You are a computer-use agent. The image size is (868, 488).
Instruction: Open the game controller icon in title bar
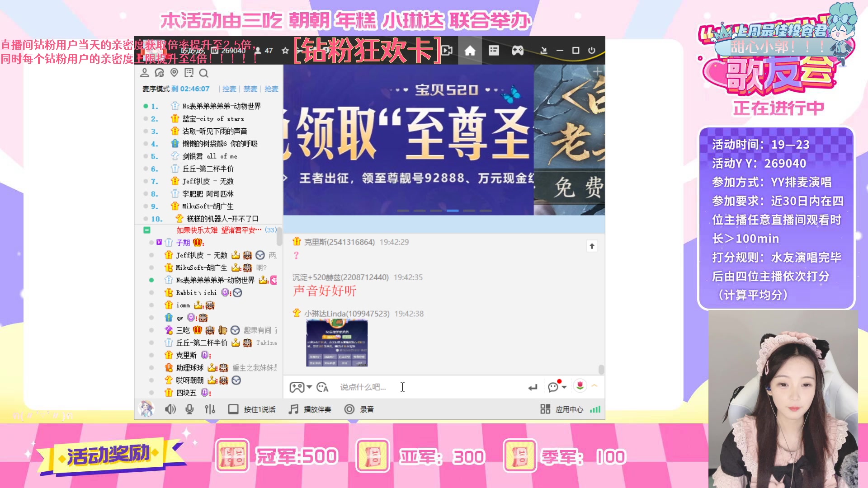point(518,51)
